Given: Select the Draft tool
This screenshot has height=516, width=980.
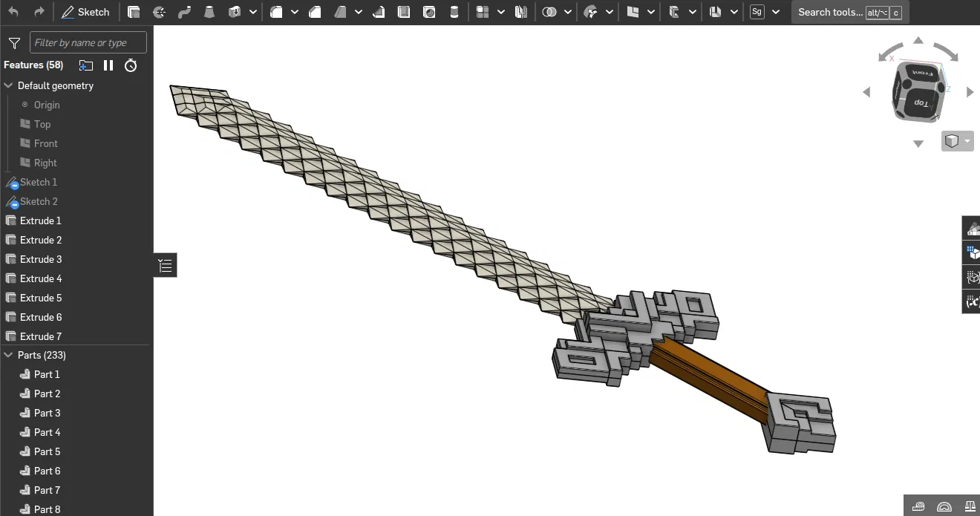Looking at the screenshot, I should tap(340, 12).
